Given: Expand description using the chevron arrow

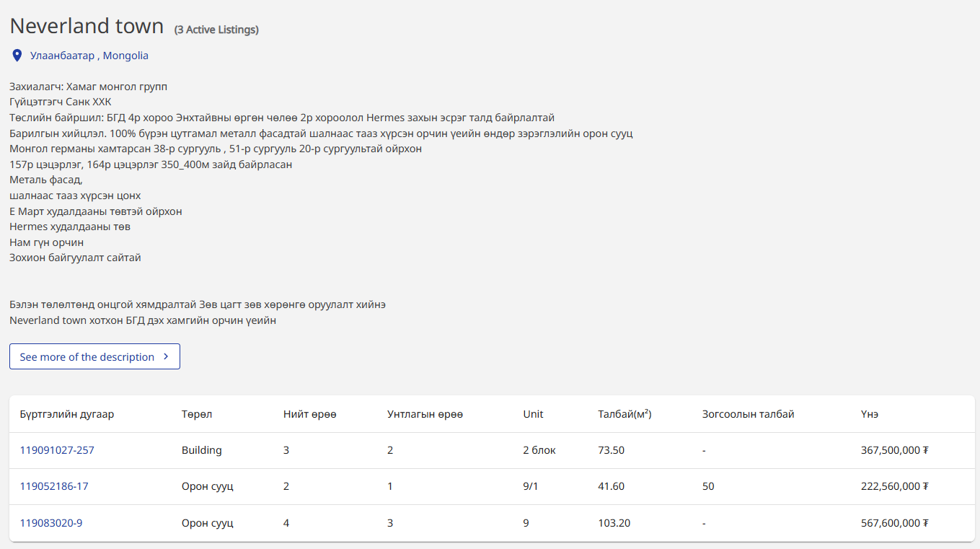Looking at the screenshot, I should click(x=166, y=356).
